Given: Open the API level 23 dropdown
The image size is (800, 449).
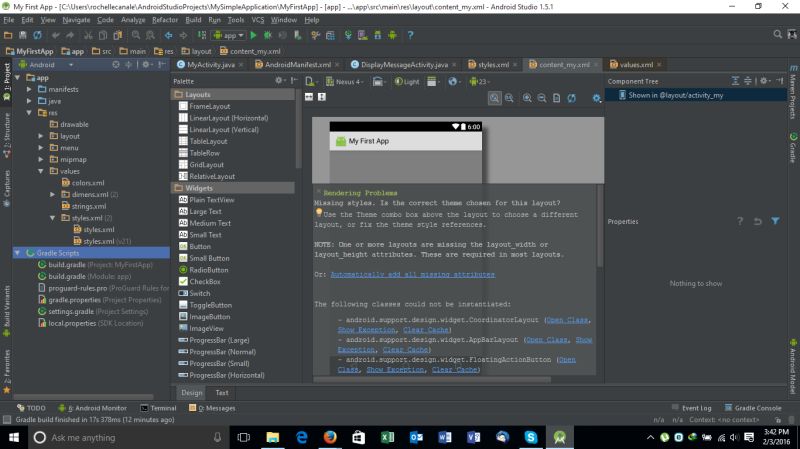Looking at the screenshot, I should point(479,82).
